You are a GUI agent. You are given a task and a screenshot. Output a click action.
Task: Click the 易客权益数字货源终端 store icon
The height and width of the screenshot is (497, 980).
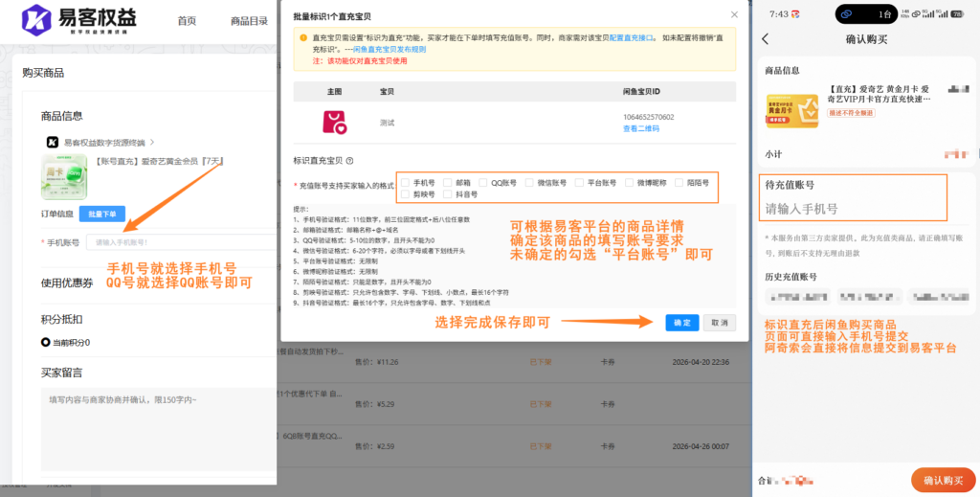click(53, 142)
